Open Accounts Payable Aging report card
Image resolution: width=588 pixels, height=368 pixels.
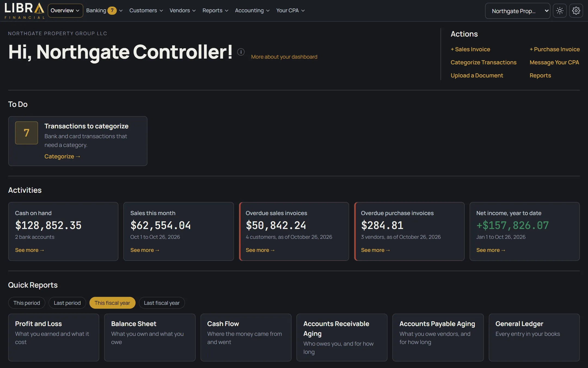(438, 337)
